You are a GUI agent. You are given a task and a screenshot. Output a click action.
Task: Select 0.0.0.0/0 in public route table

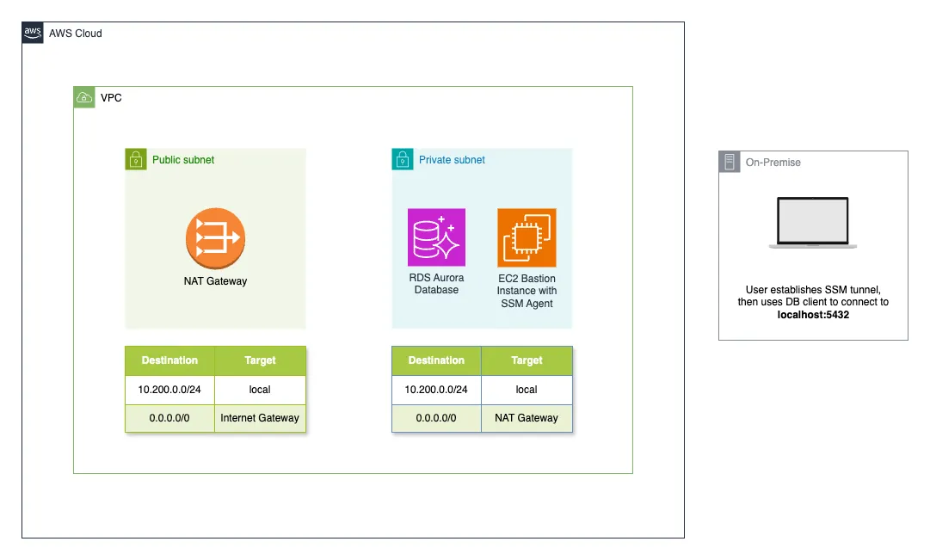pos(169,418)
